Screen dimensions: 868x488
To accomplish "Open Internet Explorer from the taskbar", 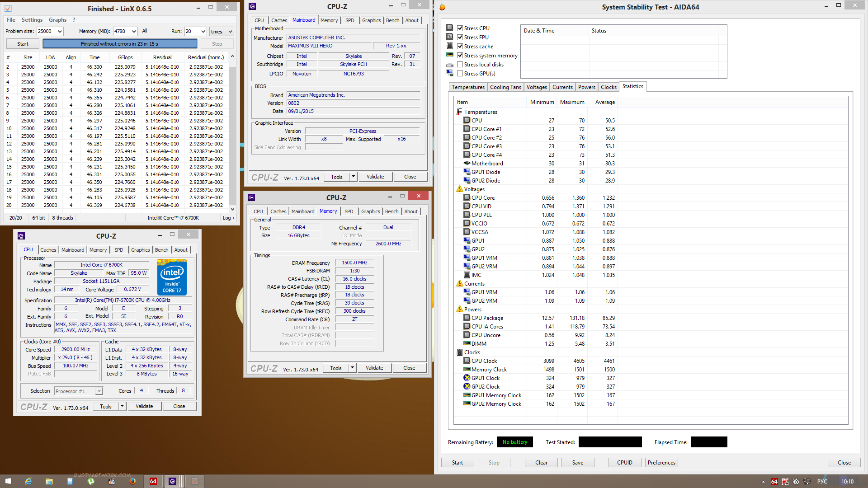I will click(28, 481).
